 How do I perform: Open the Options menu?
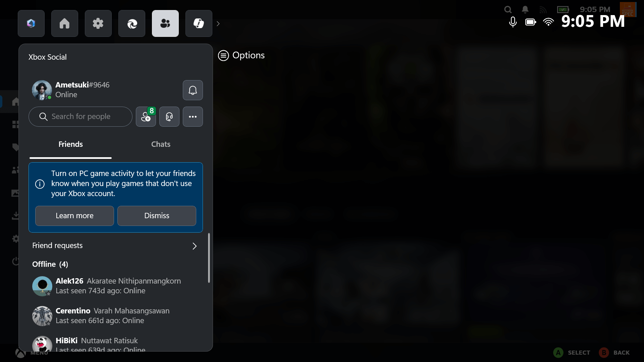coord(241,55)
